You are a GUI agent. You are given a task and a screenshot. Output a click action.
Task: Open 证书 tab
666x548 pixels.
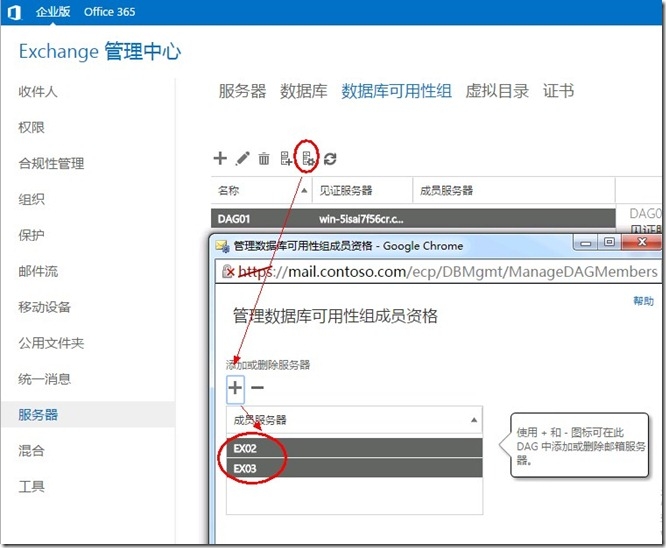[559, 91]
